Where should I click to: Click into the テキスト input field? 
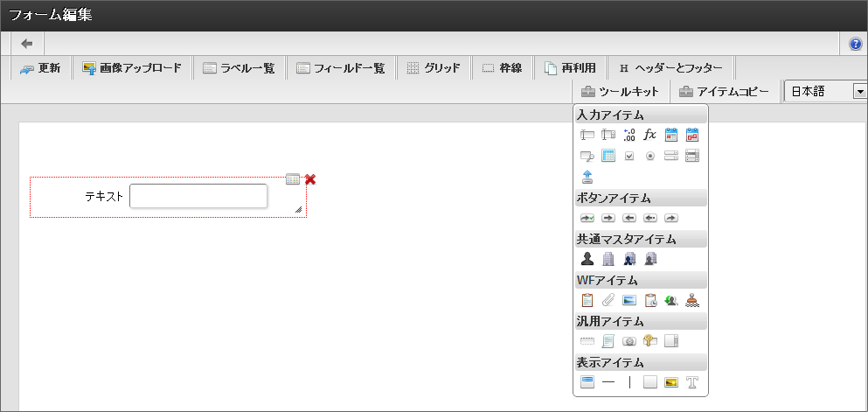(198, 197)
